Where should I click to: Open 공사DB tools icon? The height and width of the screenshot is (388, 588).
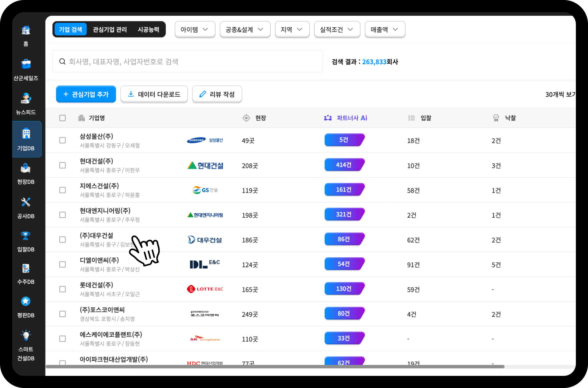26,202
